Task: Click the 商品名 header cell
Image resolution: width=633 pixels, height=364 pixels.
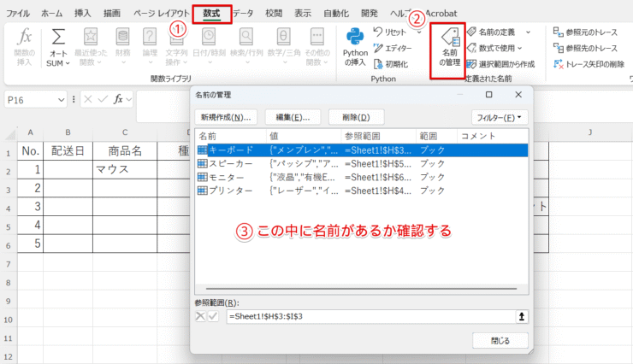Action: tap(125, 151)
